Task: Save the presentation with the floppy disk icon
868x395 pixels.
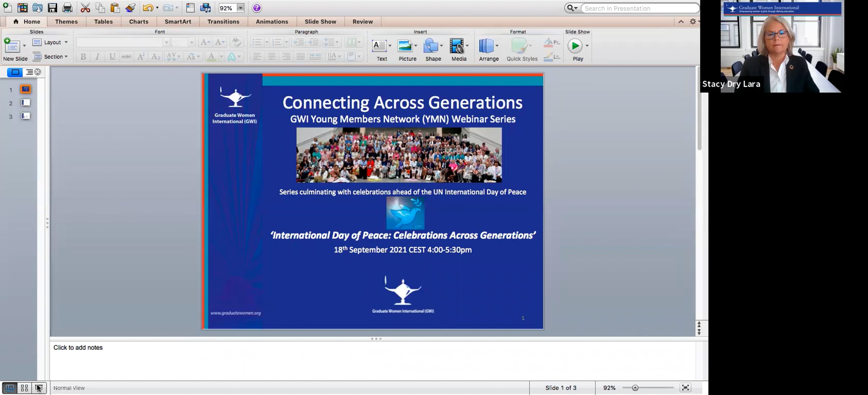Action: pos(52,8)
